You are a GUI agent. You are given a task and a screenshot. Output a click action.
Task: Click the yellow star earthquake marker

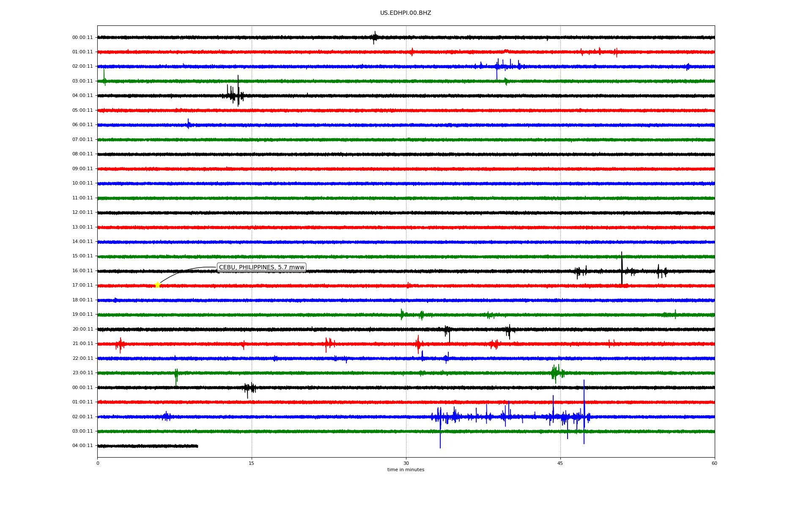click(157, 285)
